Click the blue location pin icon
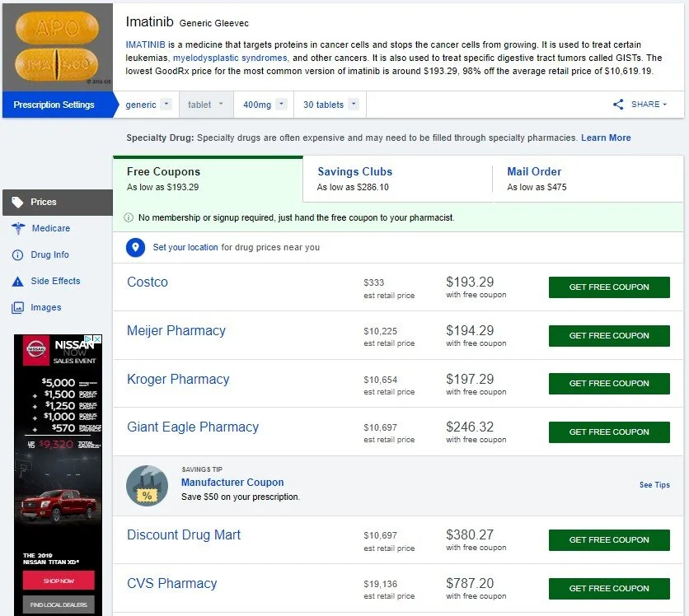Viewport: 689px width, 616px height. 135,247
